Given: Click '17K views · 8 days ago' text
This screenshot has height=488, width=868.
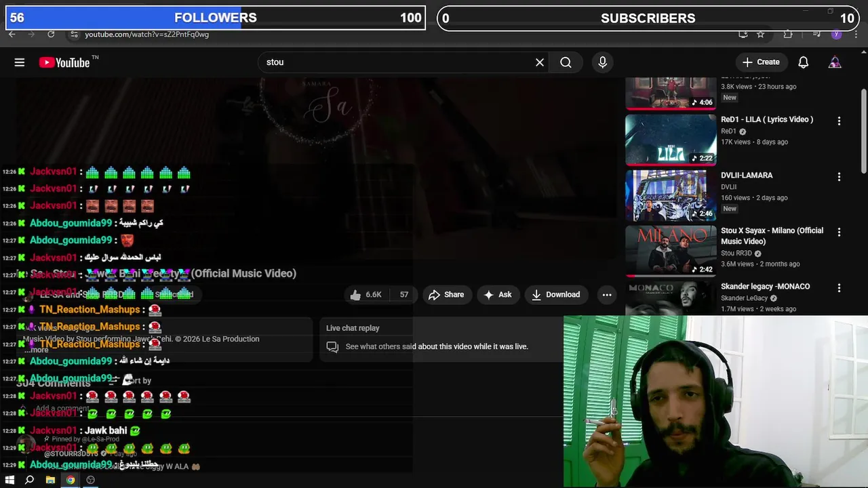Looking at the screenshot, I should [754, 142].
